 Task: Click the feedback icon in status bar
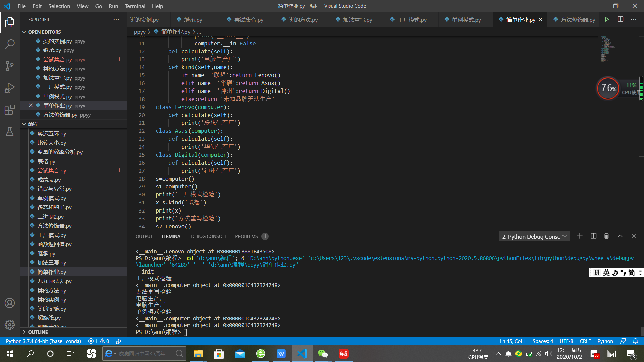point(623,341)
